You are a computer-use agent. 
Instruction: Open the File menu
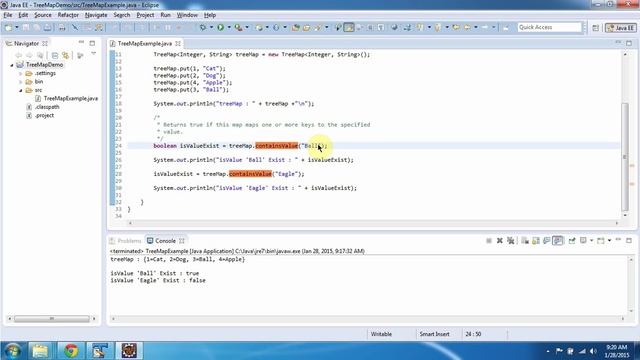click(8, 15)
